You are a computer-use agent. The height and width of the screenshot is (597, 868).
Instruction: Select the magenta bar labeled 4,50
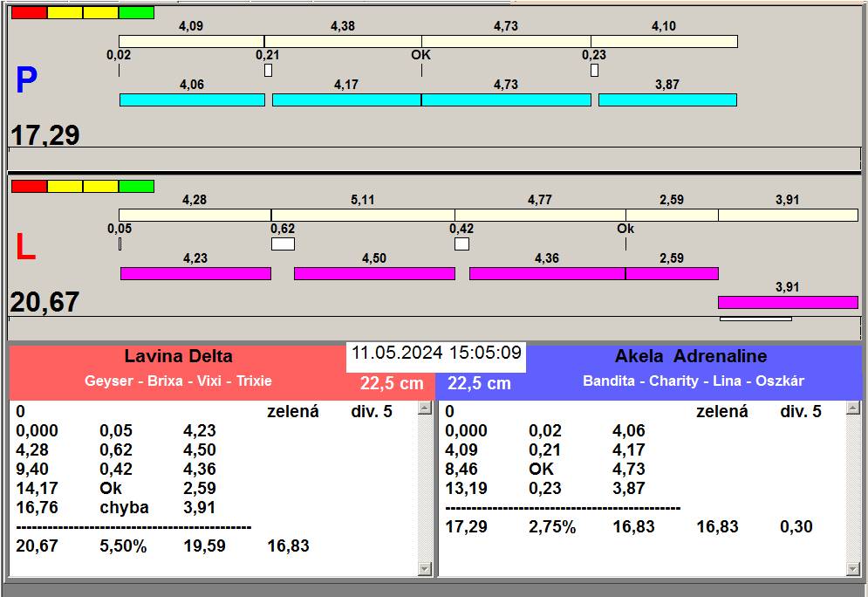(x=374, y=274)
